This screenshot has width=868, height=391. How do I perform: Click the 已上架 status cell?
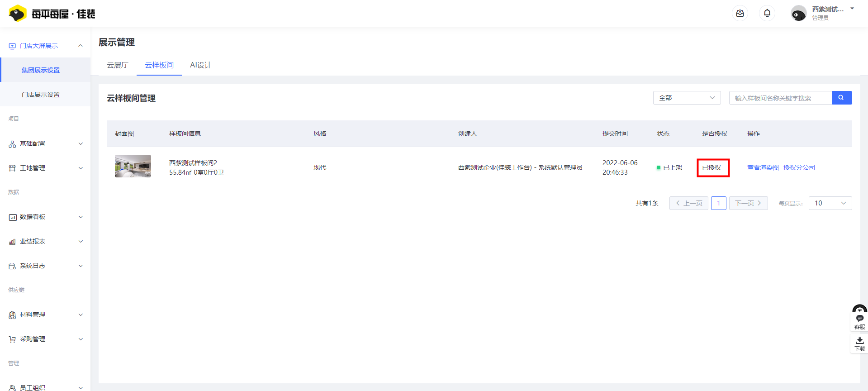(669, 167)
